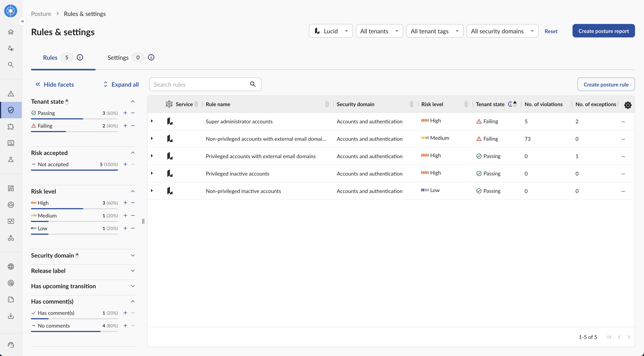Screen dimensions: 644x356
Task: Click info icon next to Rules tab
Action: coord(80,57)
